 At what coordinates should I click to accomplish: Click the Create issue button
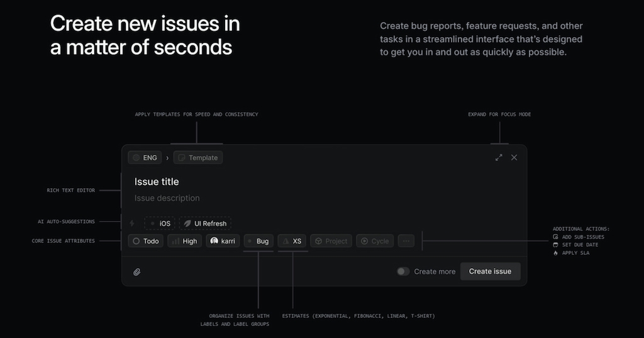pos(490,271)
